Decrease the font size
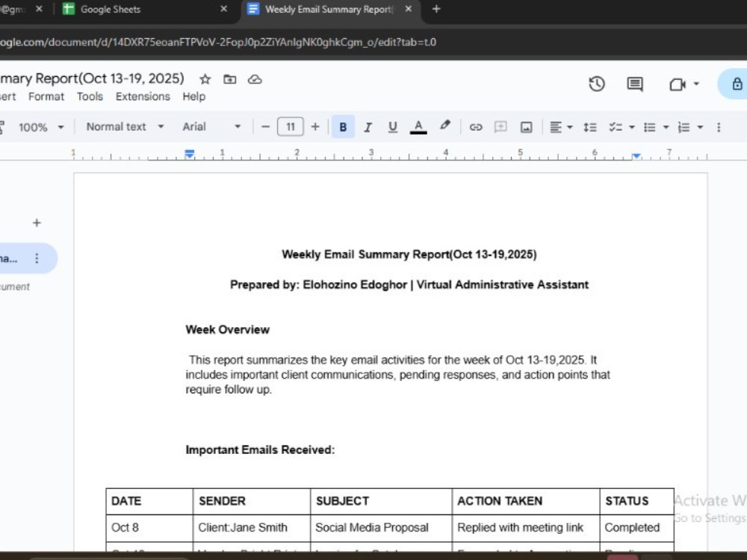The width and height of the screenshot is (747, 560). [x=265, y=127]
